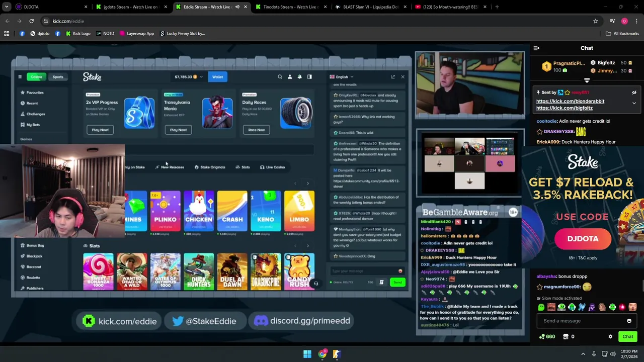
Task: Open the Lucky Penny Slot bookmark
Action: pos(182,34)
